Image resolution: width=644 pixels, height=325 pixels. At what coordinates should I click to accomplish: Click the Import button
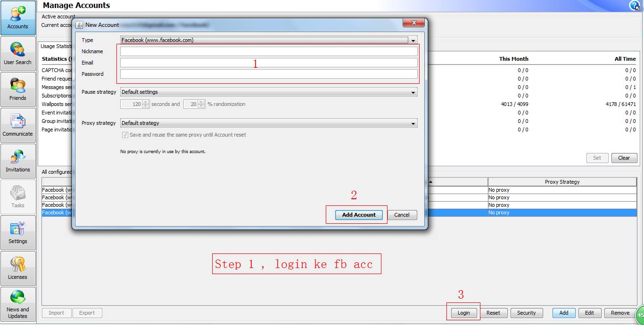[56, 313]
